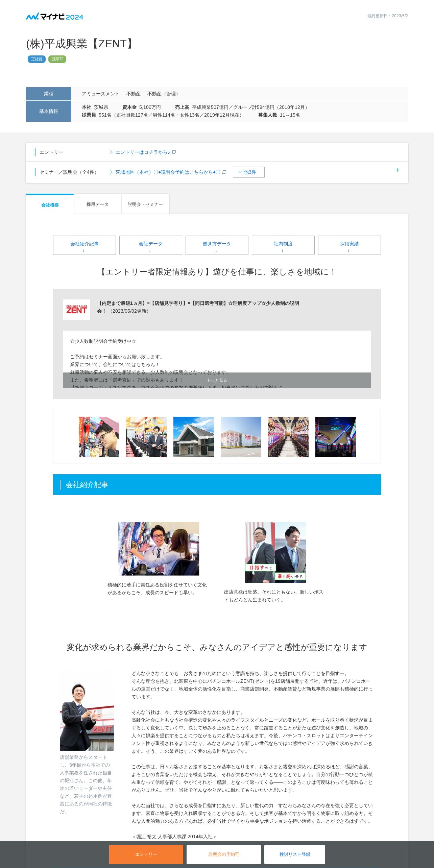Switch to the 説明会・セミナー tab

[145, 204]
